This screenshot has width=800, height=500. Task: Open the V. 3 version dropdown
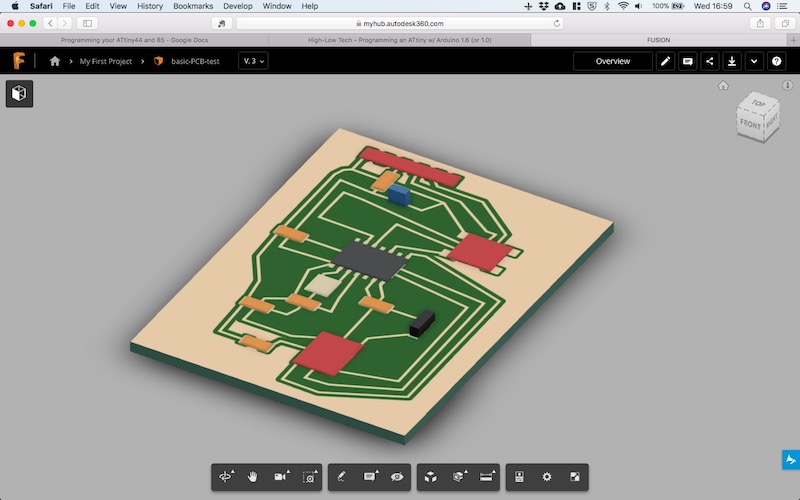pos(253,61)
